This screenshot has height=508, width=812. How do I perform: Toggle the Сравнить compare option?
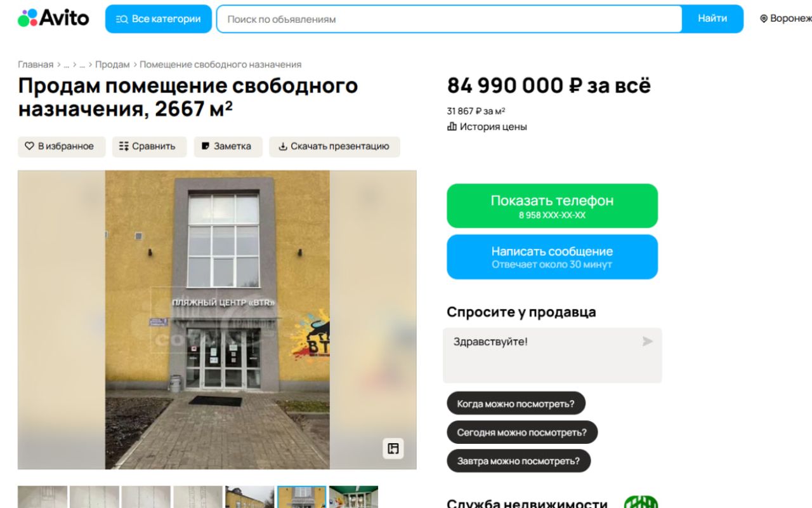(x=150, y=146)
